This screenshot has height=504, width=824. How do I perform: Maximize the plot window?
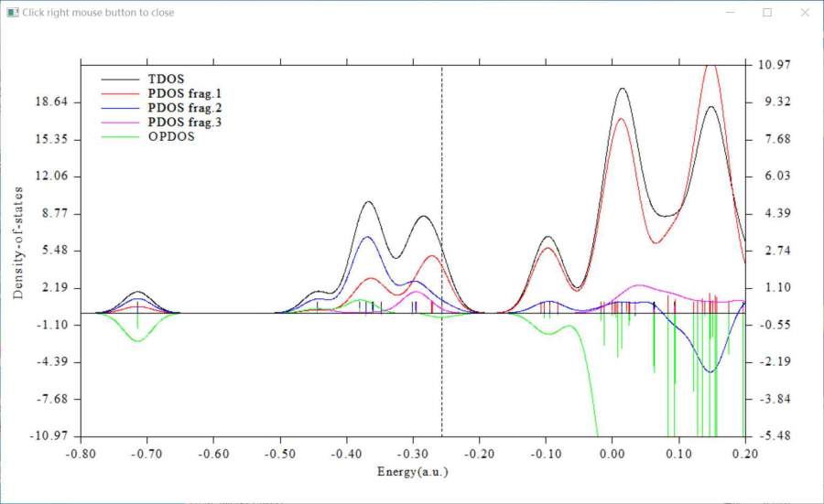pyautogui.click(x=767, y=13)
